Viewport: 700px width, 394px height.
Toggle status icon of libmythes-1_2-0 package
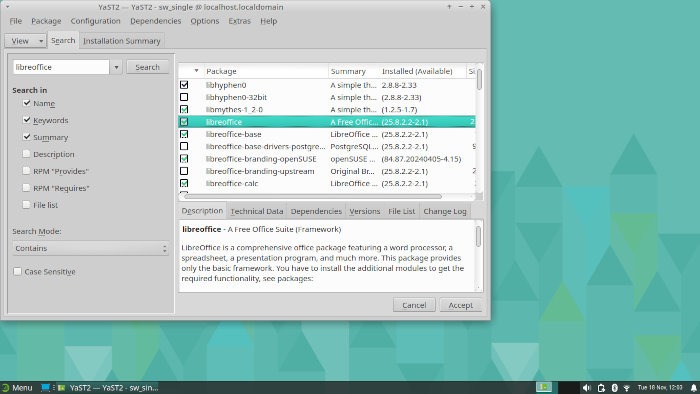point(184,109)
